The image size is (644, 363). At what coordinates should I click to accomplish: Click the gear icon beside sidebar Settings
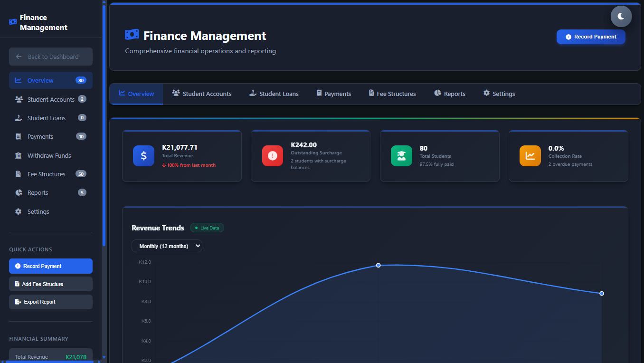pos(19,211)
